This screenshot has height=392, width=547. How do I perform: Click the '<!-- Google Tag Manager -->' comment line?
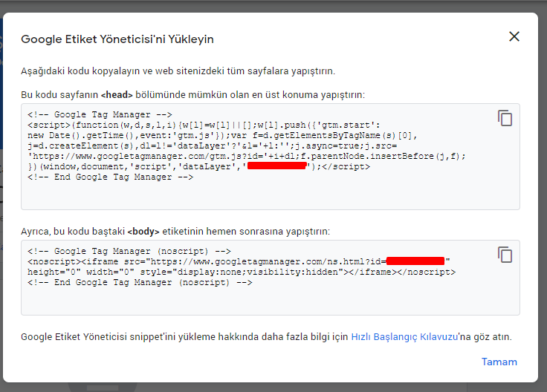pyautogui.click(x=100, y=114)
